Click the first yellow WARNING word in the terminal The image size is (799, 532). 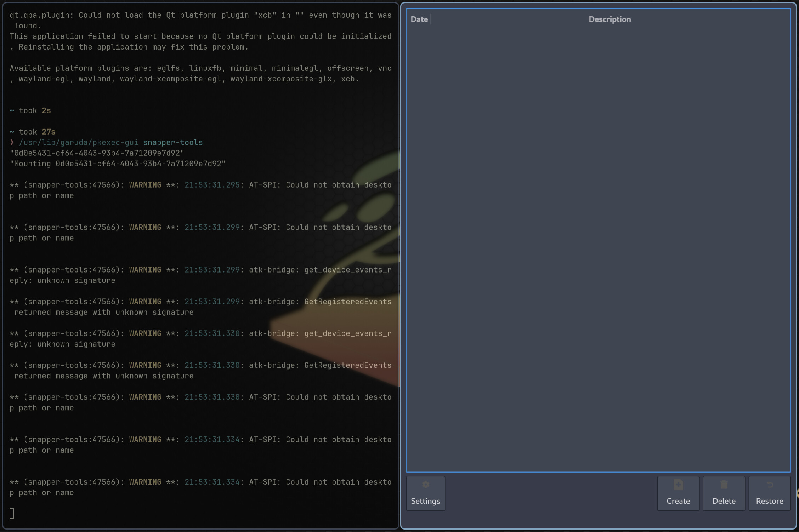pos(145,185)
